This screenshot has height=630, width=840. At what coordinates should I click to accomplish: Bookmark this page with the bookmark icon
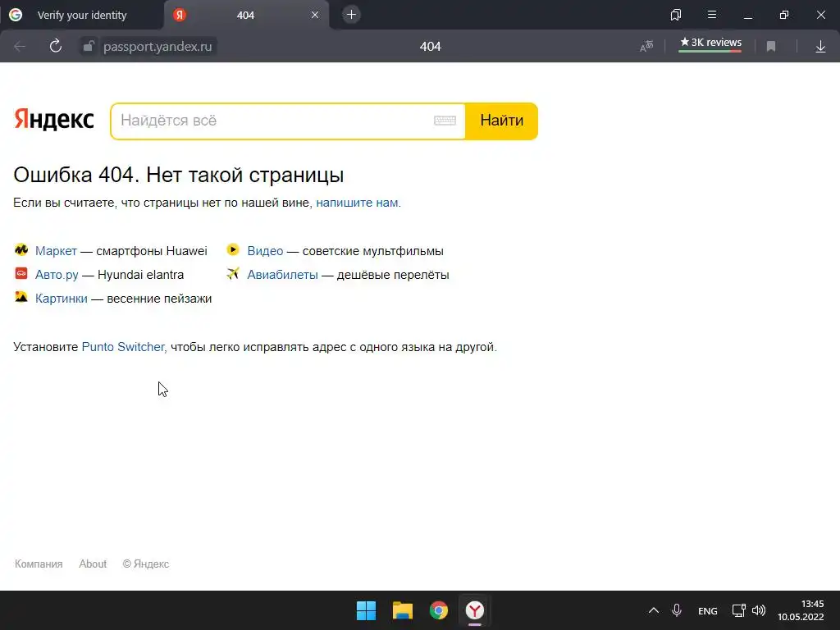tap(771, 47)
